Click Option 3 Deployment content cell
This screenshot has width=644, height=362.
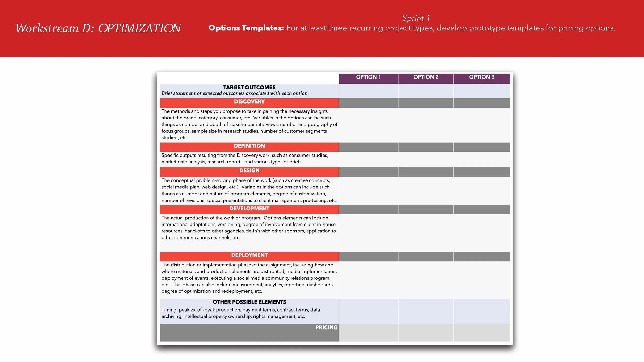(481, 280)
